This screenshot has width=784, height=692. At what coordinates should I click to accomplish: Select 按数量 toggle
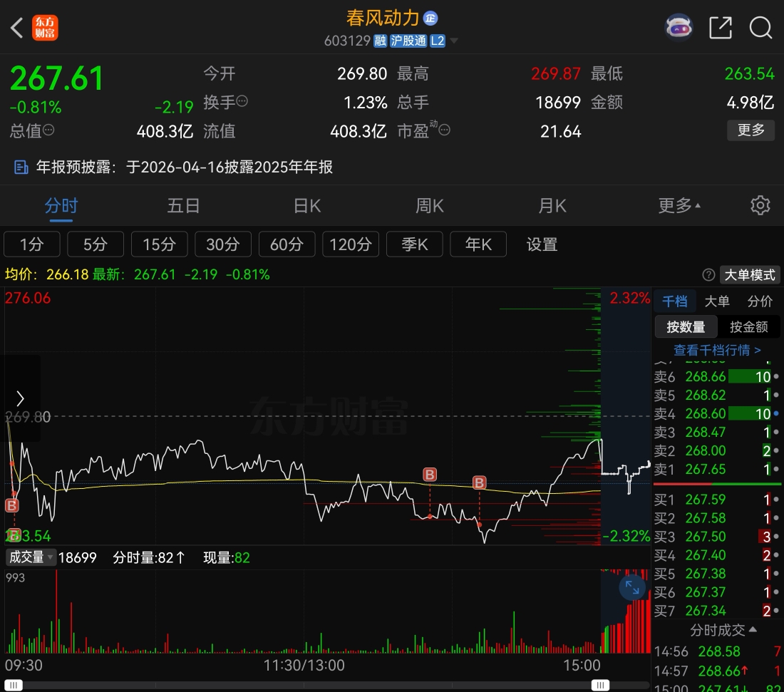(x=686, y=326)
